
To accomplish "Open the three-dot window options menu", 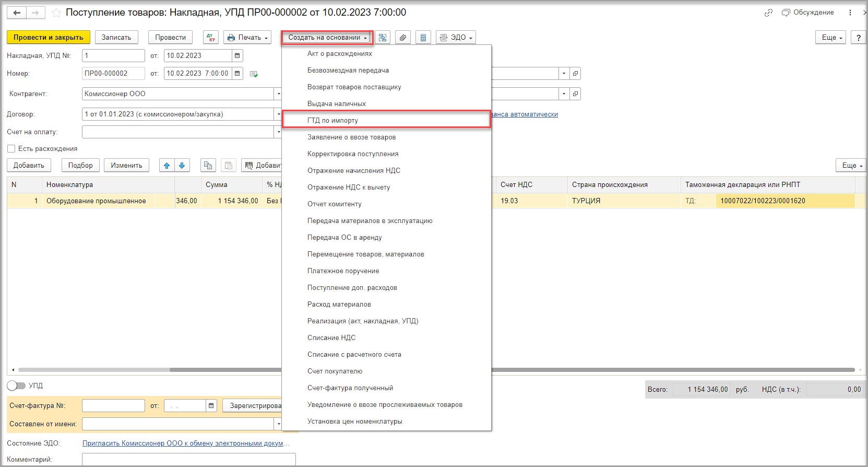I will point(851,13).
